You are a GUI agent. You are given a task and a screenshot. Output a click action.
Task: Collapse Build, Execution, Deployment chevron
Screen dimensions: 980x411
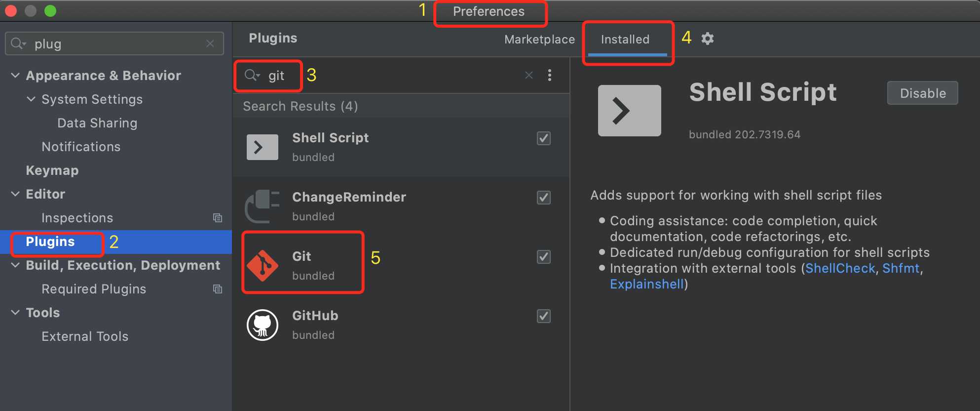[15, 265]
